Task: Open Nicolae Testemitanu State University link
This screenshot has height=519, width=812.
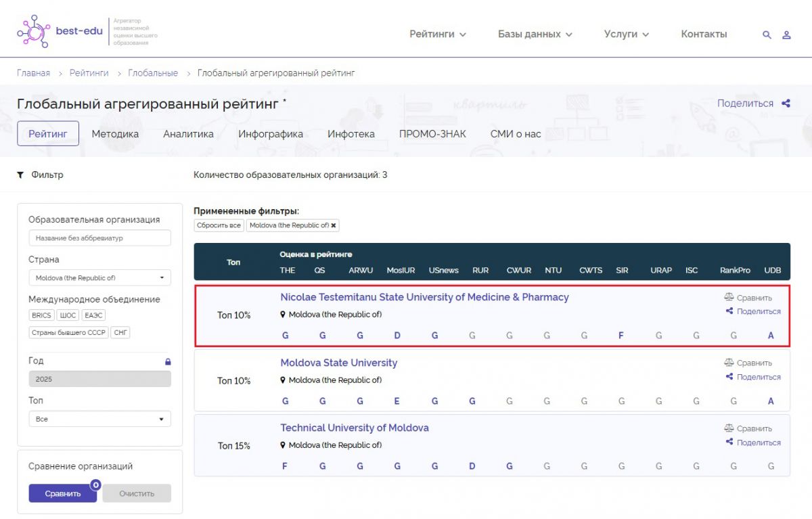Action: (424, 297)
